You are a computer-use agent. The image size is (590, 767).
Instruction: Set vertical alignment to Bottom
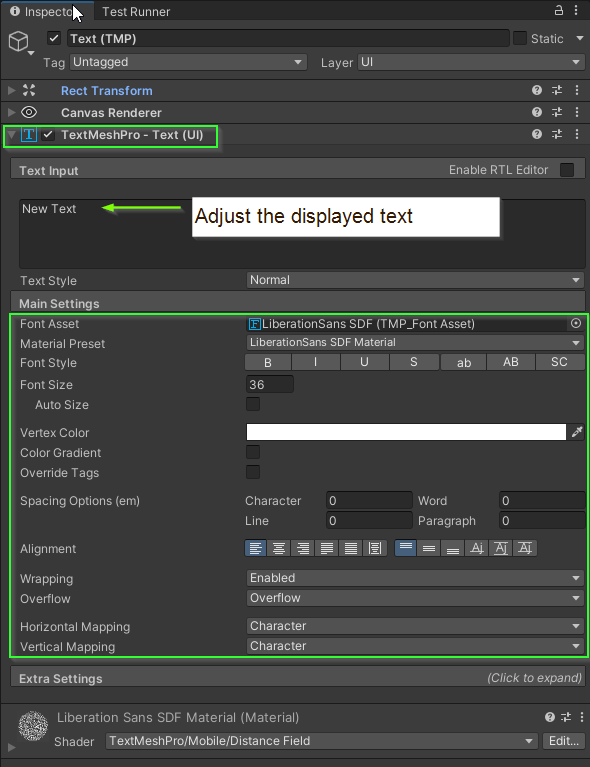[453, 548]
